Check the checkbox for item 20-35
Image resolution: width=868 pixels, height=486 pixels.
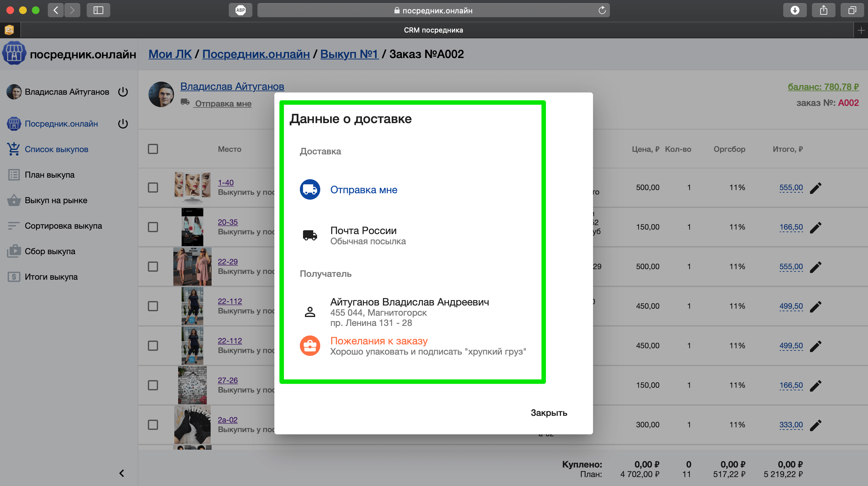tap(153, 227)
